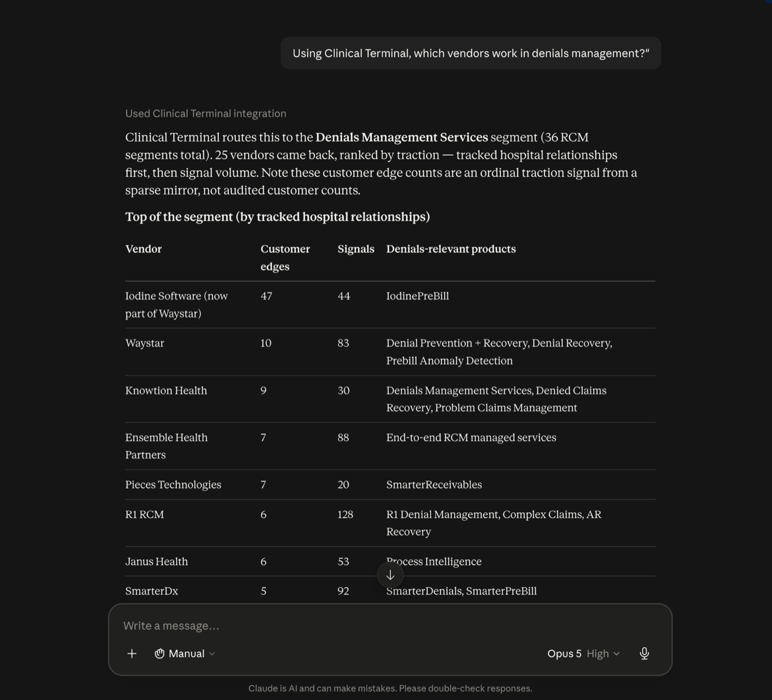Viewport: 772px width, 700px height.
Task: Click the microphone voice input icon
Action: coord(644,653)
